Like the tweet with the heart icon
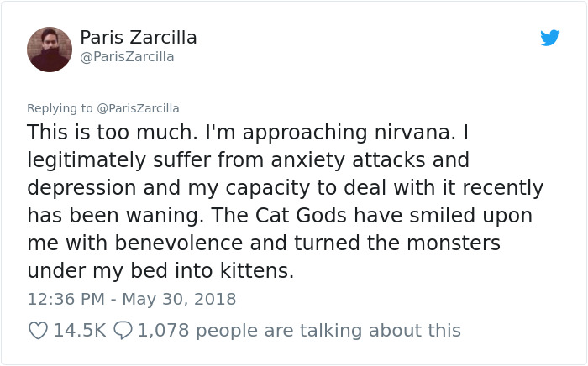Viewport: 588px width, 366px height. [38, 330]
